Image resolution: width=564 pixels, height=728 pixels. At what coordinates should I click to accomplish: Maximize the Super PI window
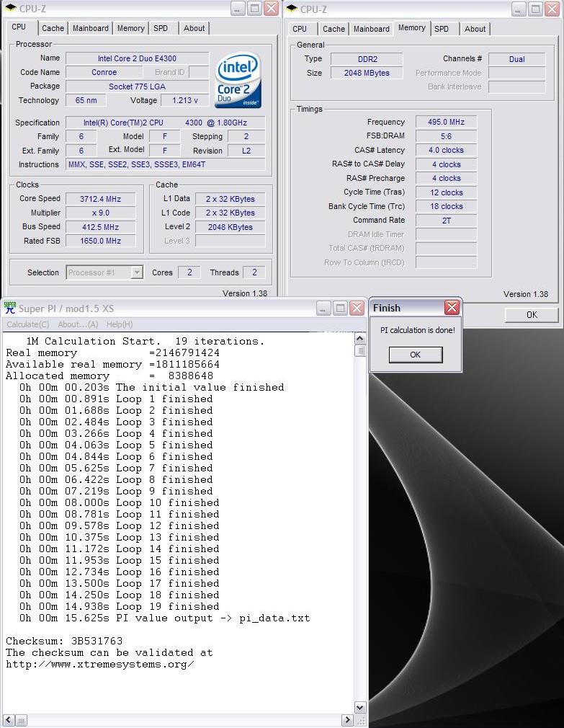[341, 308]
